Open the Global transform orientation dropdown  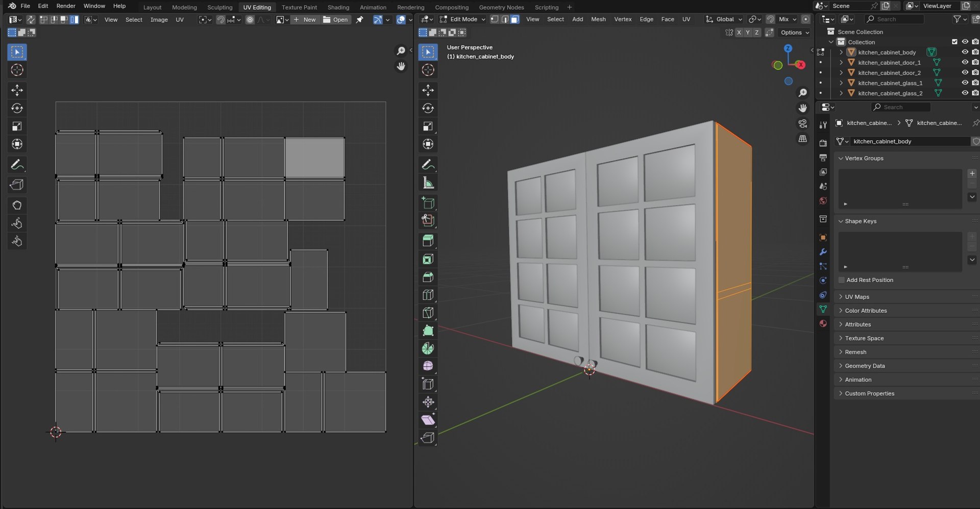pyautogui.click(x=724, y=19)
